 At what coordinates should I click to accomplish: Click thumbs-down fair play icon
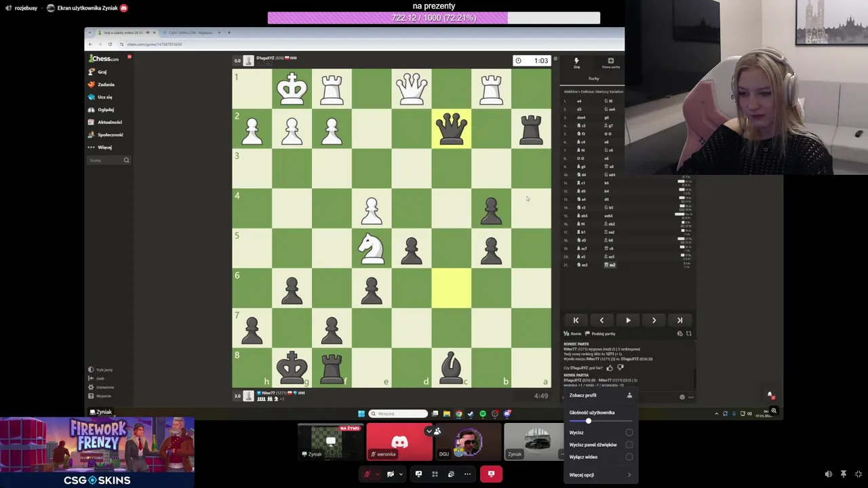point(620,368)
